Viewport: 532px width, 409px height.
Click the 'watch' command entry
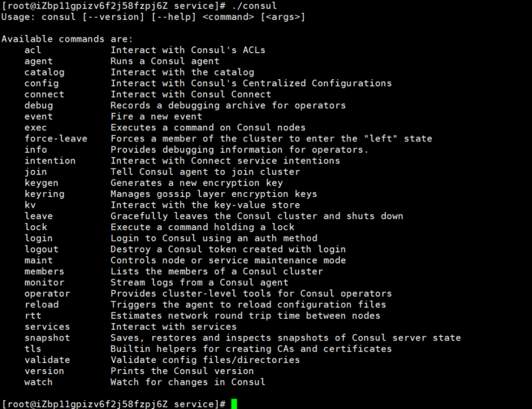pos(38,382)
